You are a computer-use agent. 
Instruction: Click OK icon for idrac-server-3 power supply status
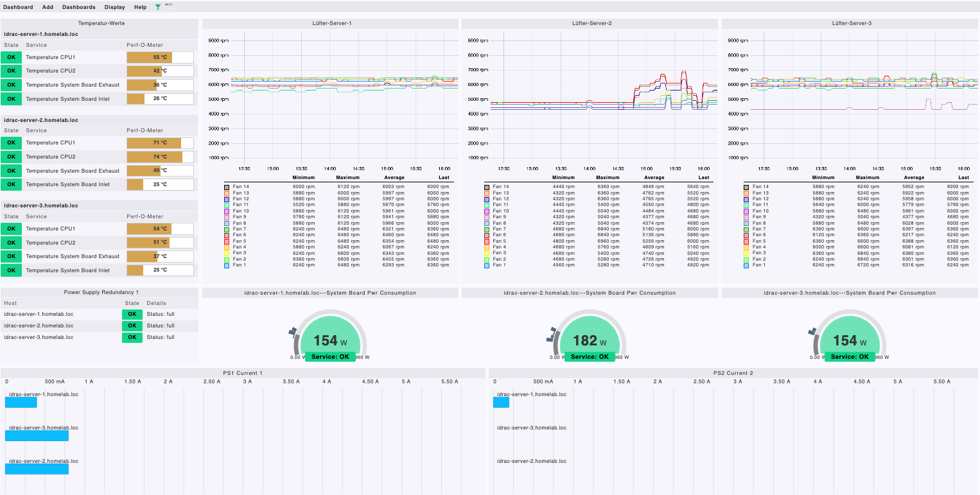[x=132, y=337]
